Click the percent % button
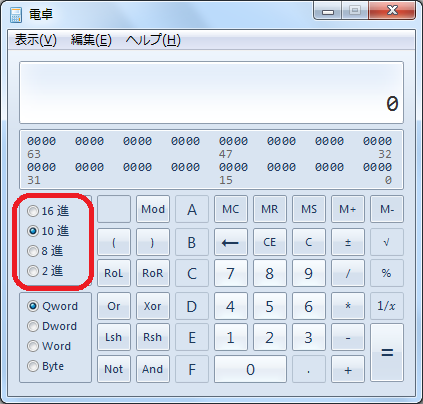423x404 pixels. pos(387,273)
